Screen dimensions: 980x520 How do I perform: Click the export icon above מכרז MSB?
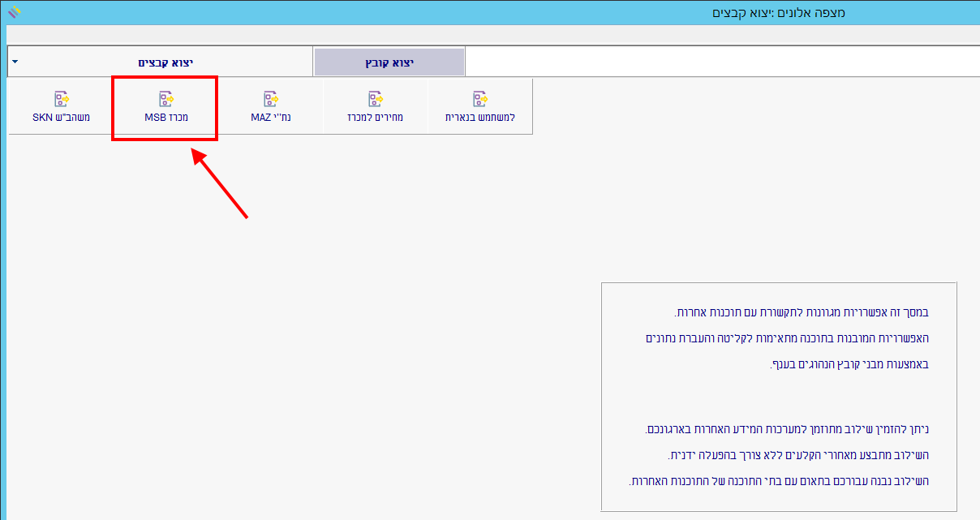(x=165, y=99)
